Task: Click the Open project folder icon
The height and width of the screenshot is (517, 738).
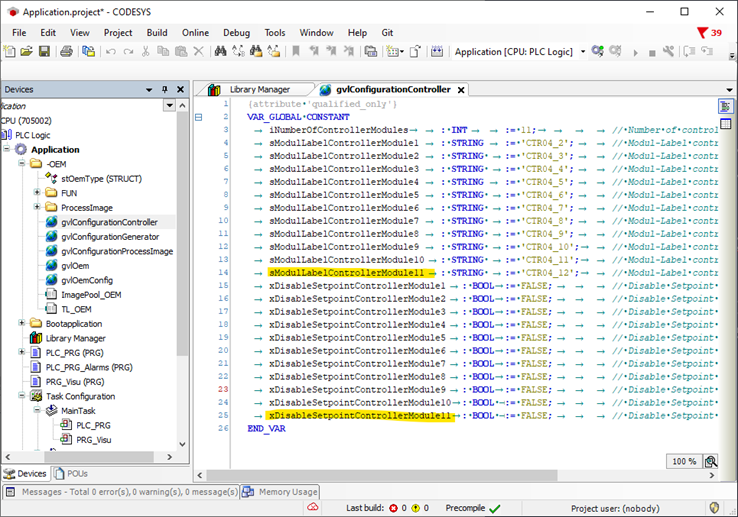Action: (x=27, y=51)
